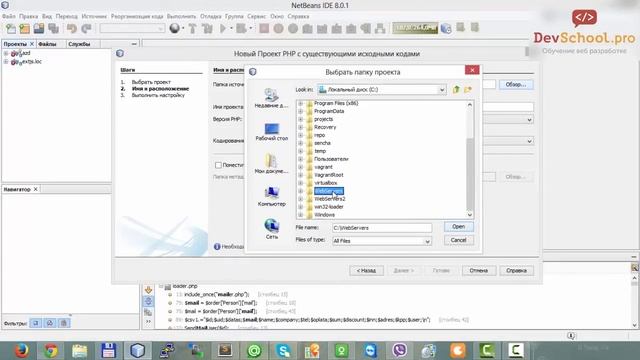
Task: Click the New Project toolbar icon
Action: tap(24, 29)
